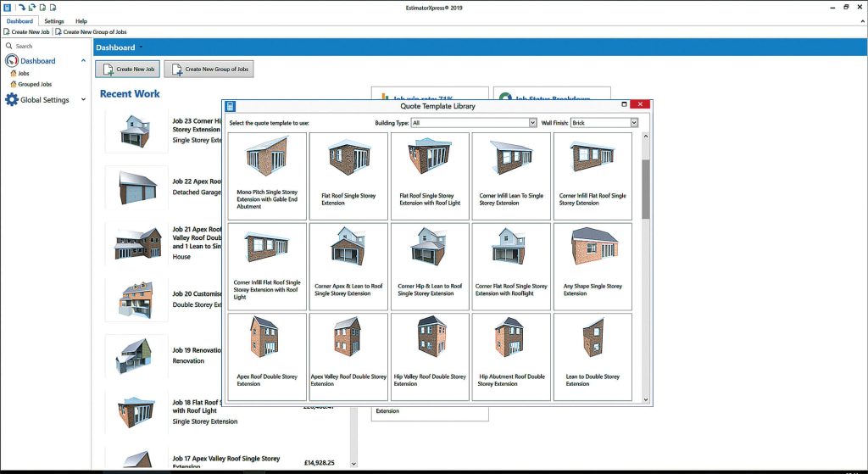Image resolution: width=868 pixels, height=474 pixels.
Task: Click the large Create New Job button
Action: (127, 70)
